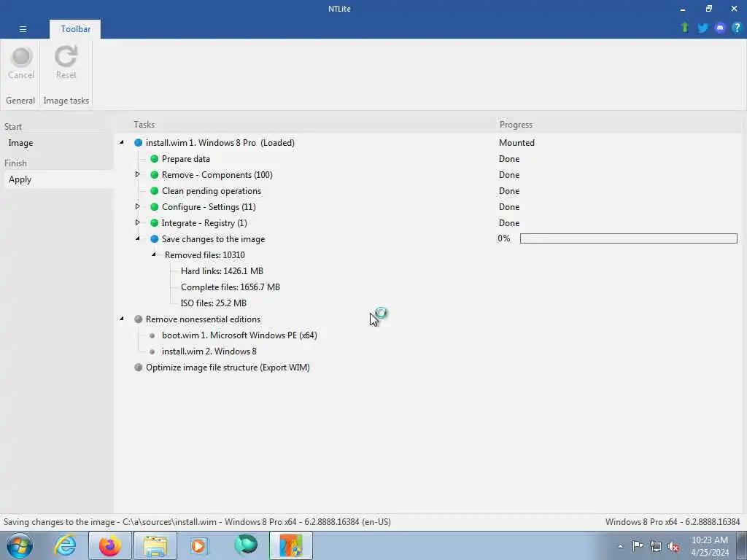Click blue dot beside Save changes to the image
This screenshot has width=747, height=560.
[x=155, y=239]
